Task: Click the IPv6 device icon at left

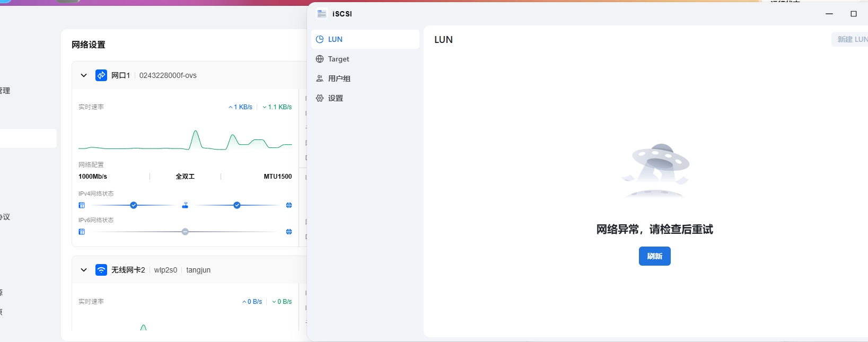Action: point(82,232)
